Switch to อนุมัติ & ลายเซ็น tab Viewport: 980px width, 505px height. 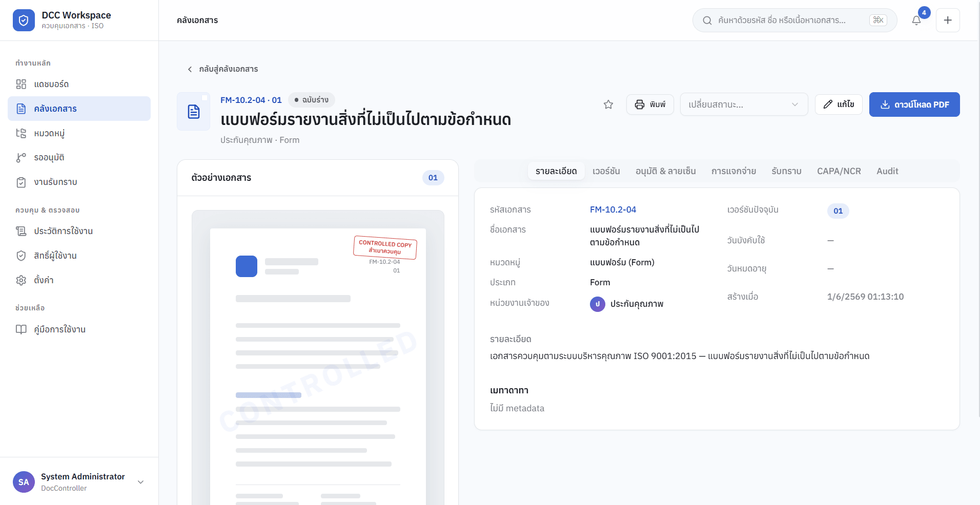(666, 171)
